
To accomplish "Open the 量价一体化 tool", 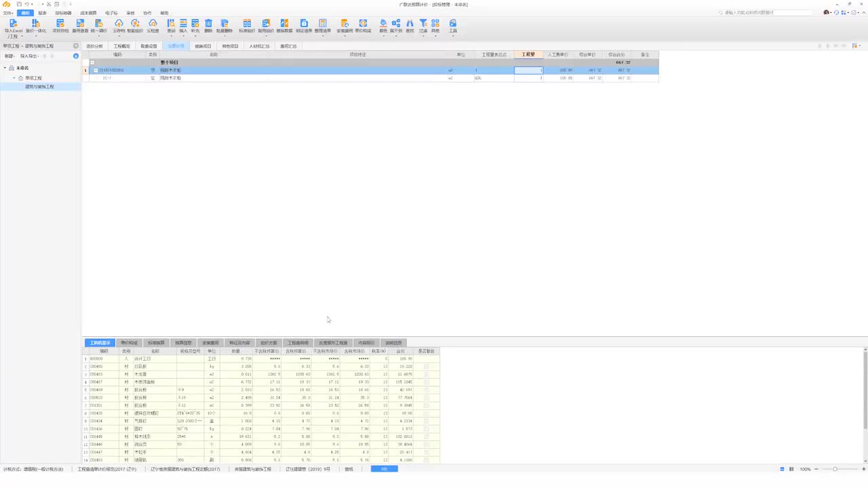I will pyautogui.click(x=36, y=26).
